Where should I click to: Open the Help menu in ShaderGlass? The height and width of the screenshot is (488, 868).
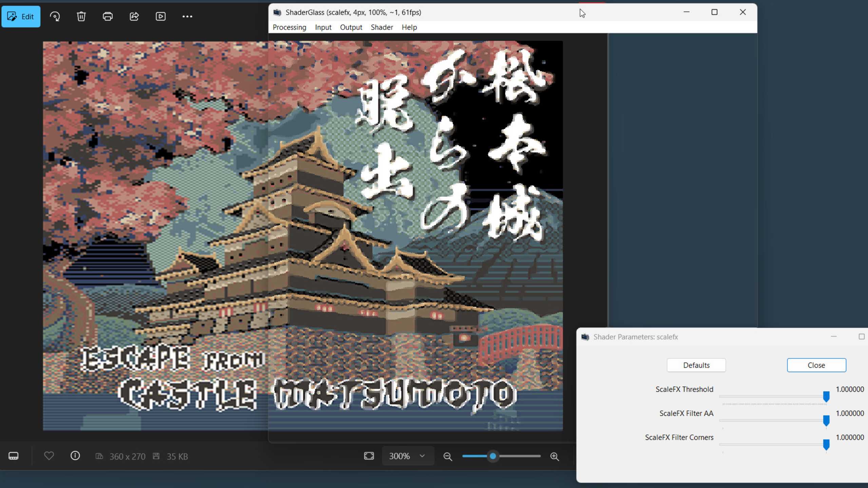click(x=409, y=27)
